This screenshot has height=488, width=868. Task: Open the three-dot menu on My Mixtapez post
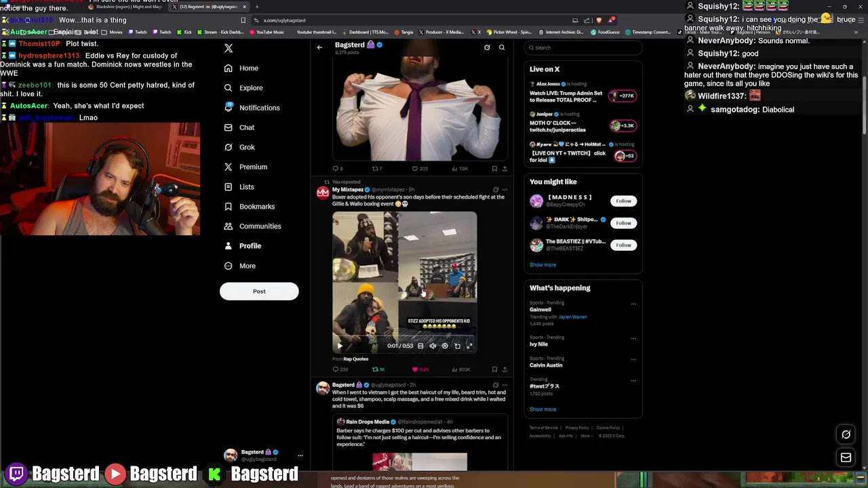click(505, 190)
